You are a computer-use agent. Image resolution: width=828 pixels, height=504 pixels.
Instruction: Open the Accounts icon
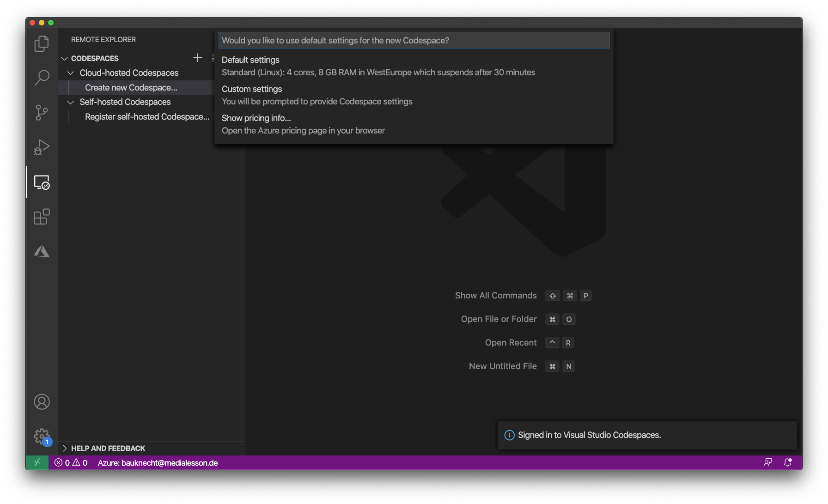42,402
